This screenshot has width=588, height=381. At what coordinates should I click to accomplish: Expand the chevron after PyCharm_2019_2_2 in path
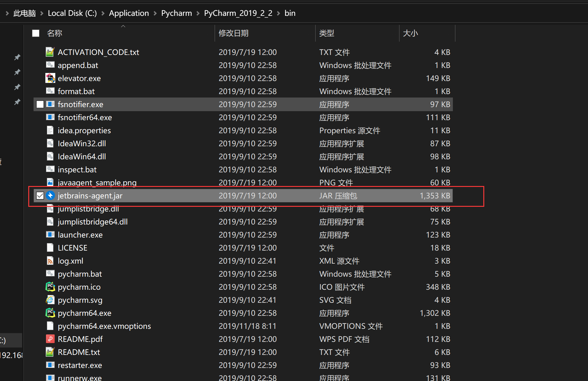pos(278,13)
